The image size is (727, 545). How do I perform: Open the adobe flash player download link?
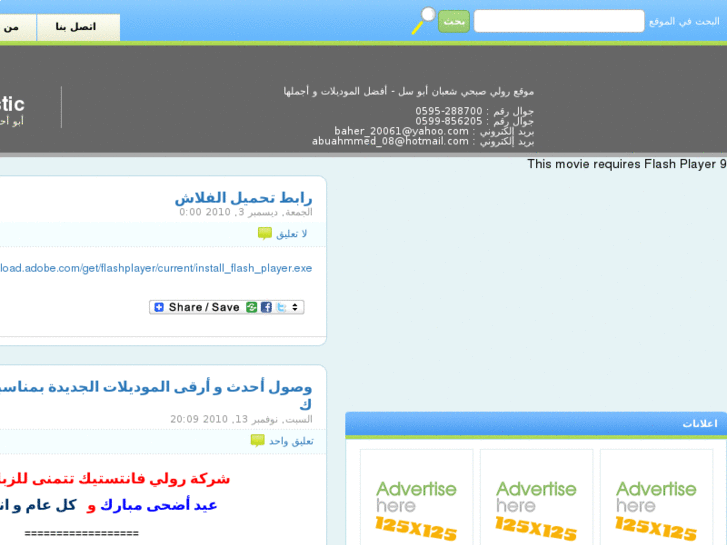(156, 268)
